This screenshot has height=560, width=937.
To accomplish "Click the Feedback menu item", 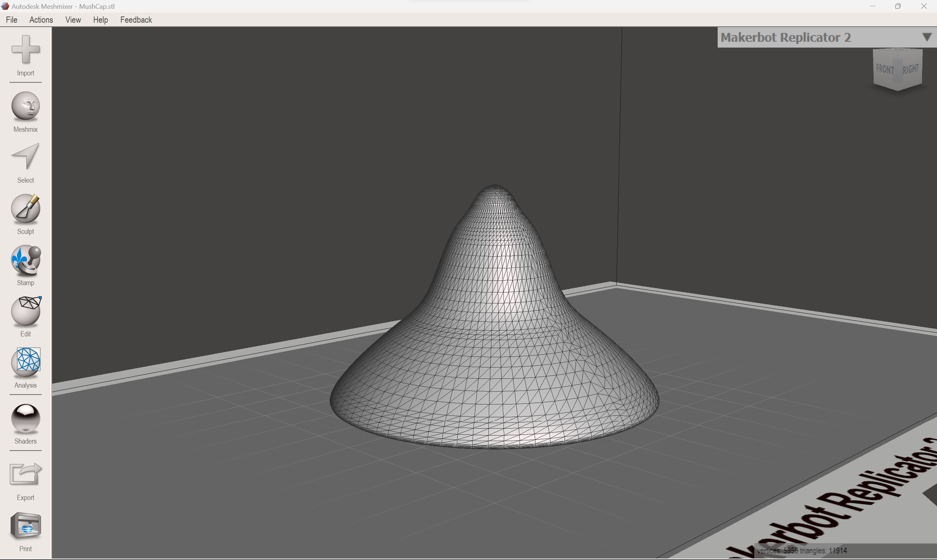I will point(135,19).
